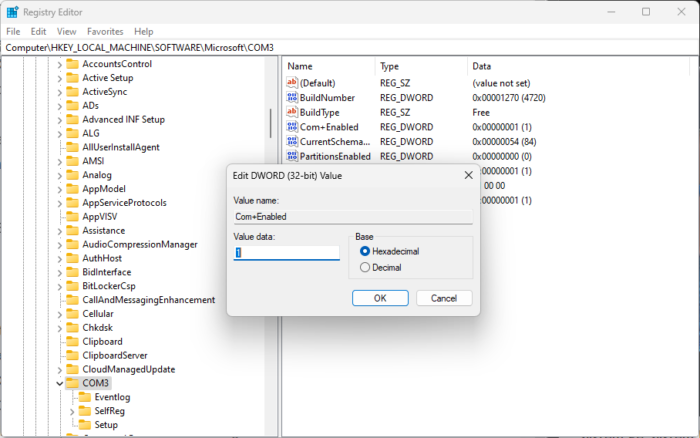Click the '(value not set)' data cell
The width and height of the screenshot is (700, 438).
coord(501,83)
